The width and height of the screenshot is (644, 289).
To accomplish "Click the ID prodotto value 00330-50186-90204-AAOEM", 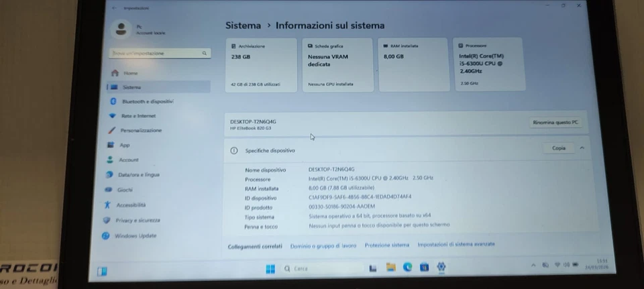I will (341, 207).
